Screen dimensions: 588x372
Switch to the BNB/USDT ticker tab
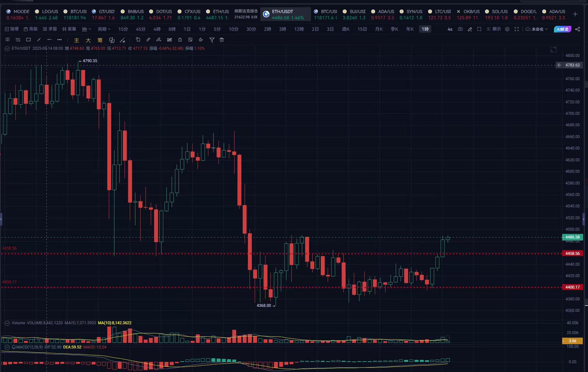pyautogui.click(x=132, y=14)
